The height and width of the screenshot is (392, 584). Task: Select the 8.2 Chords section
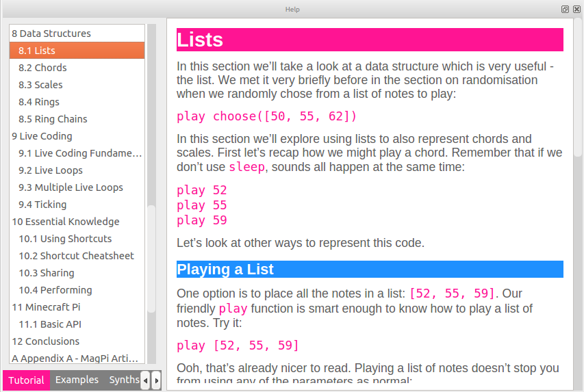[42, 68]
